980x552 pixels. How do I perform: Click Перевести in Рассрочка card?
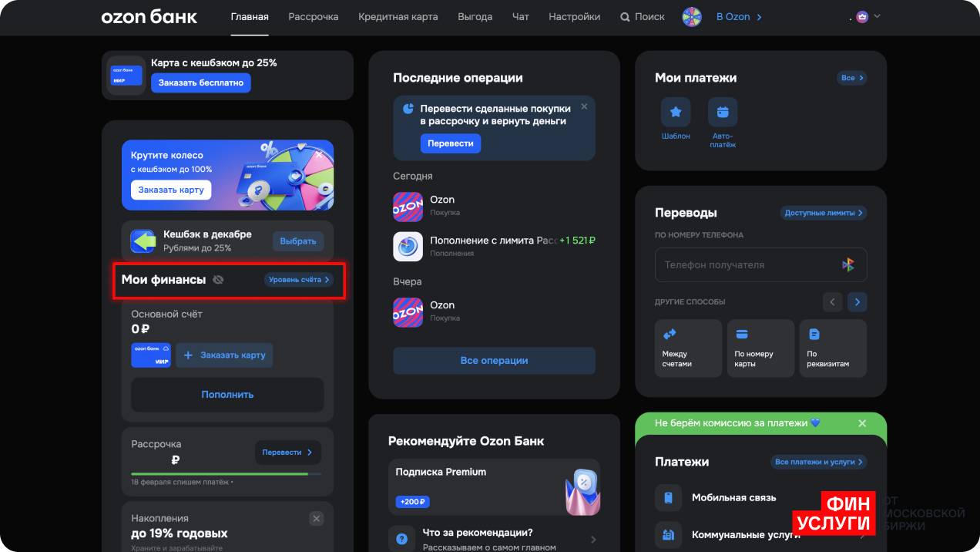click(x=287, y=453)
